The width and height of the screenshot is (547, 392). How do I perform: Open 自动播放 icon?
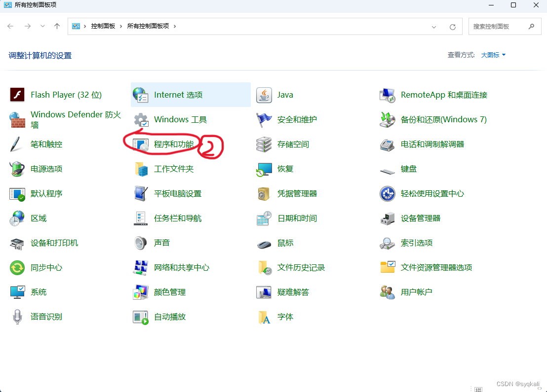pos(141,318)
